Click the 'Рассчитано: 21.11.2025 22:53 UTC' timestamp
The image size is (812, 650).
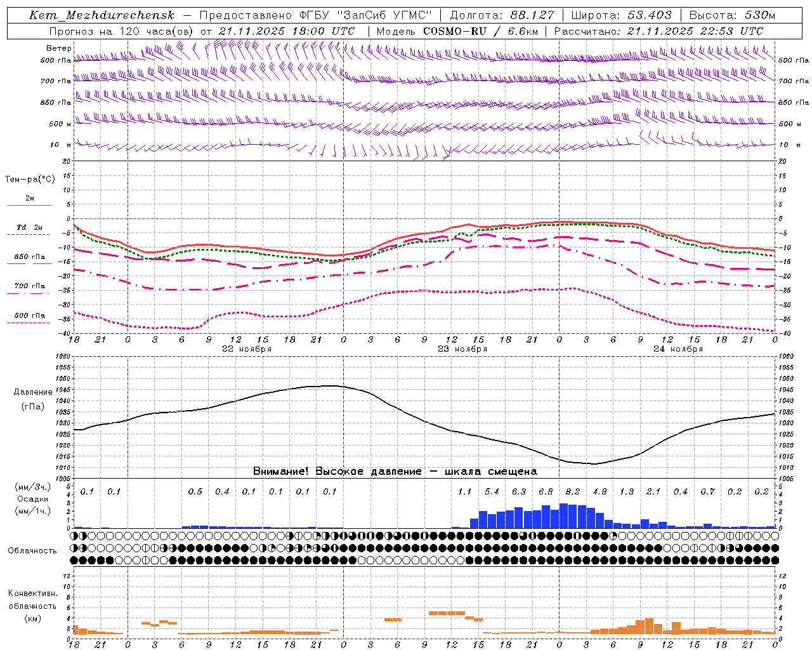(x=658, y=31)
